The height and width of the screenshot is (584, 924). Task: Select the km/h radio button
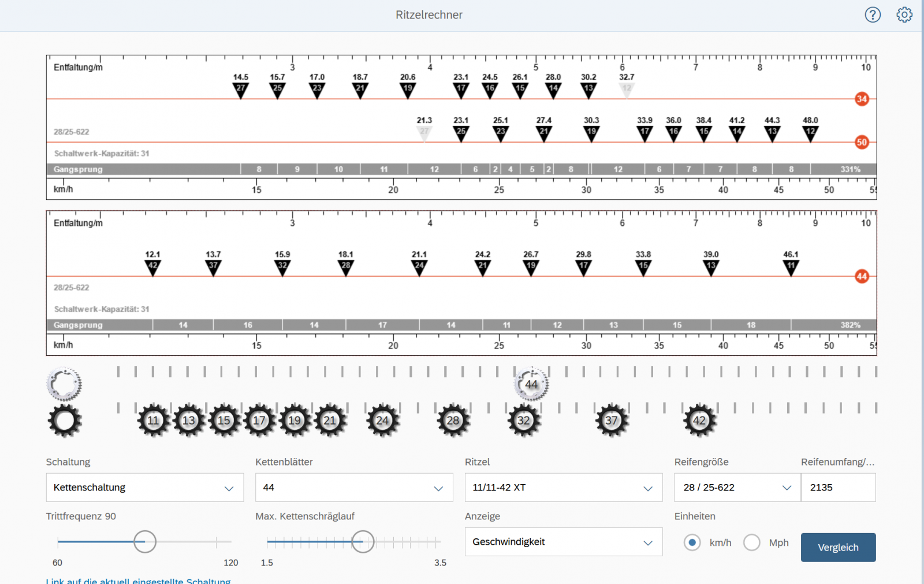point(692,542)
